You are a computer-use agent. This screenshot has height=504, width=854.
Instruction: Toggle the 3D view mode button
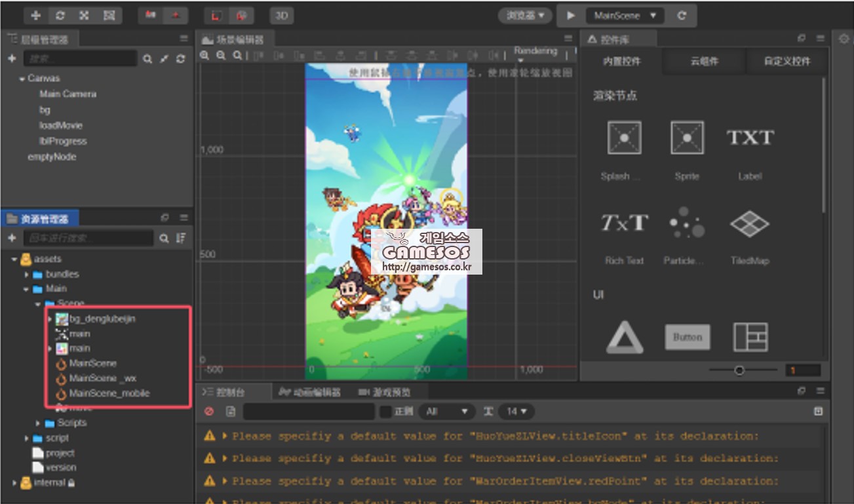(281, 16)
